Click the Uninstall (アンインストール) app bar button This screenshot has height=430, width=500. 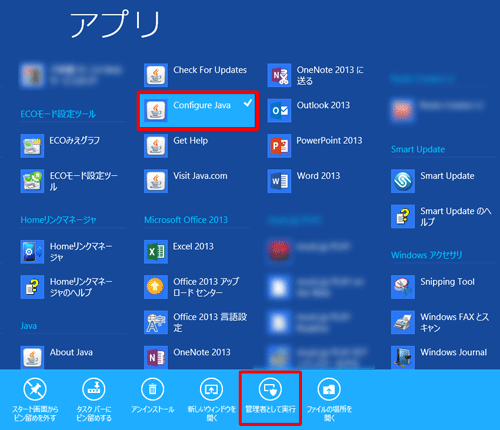(153, 395)
